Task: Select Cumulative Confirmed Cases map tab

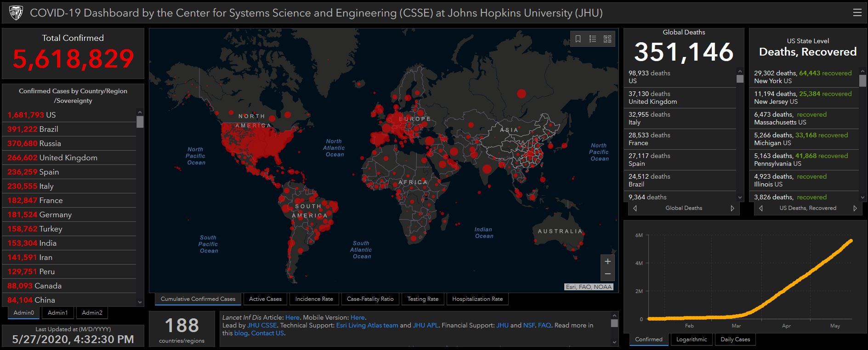Action: [198, 299]
